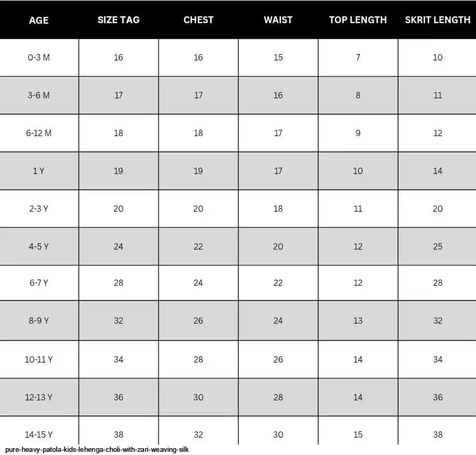Click the CHEST column header
The height and width of the screenshot is (455, 476).
(x=198, y=20)
